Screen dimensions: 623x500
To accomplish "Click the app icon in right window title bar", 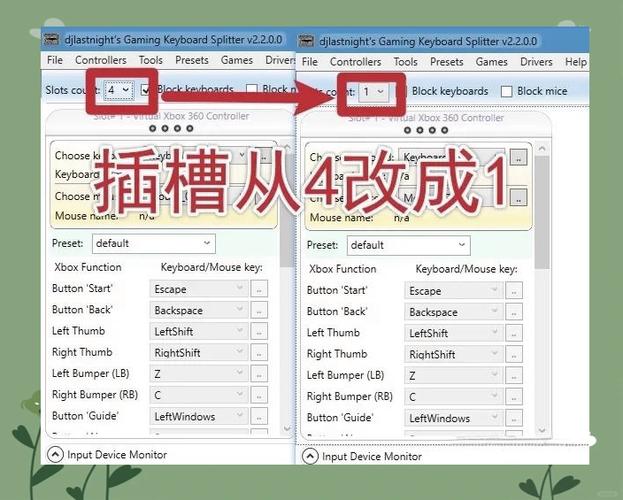I will tap(306, 41).
